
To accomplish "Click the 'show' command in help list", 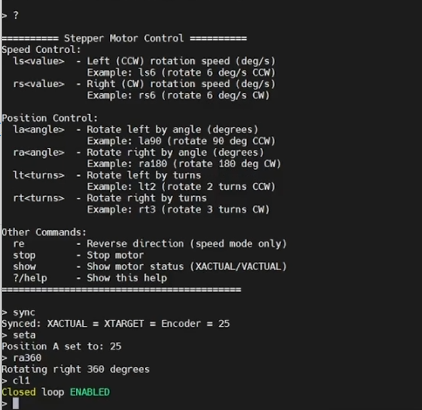I will tap(24, 267).
